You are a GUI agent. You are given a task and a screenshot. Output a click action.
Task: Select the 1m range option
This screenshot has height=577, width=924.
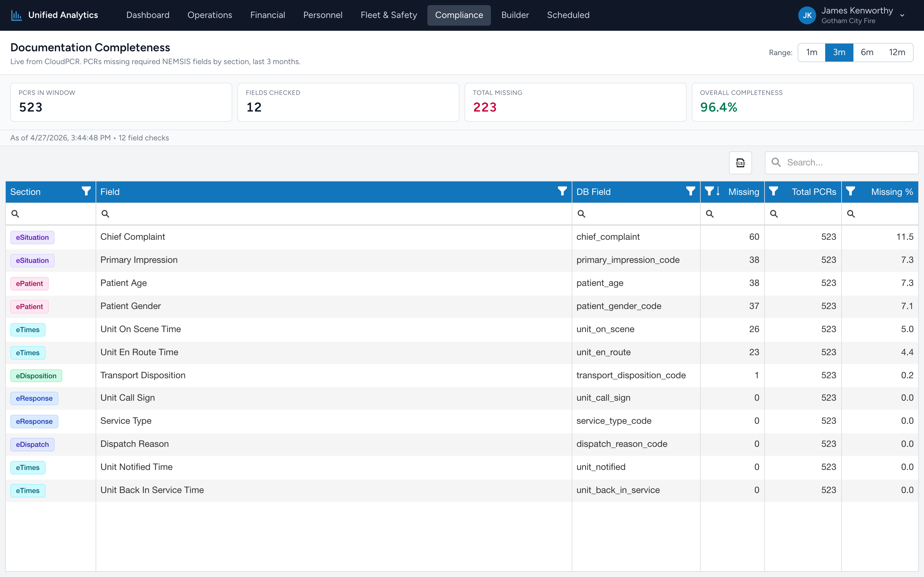(811, 52)
